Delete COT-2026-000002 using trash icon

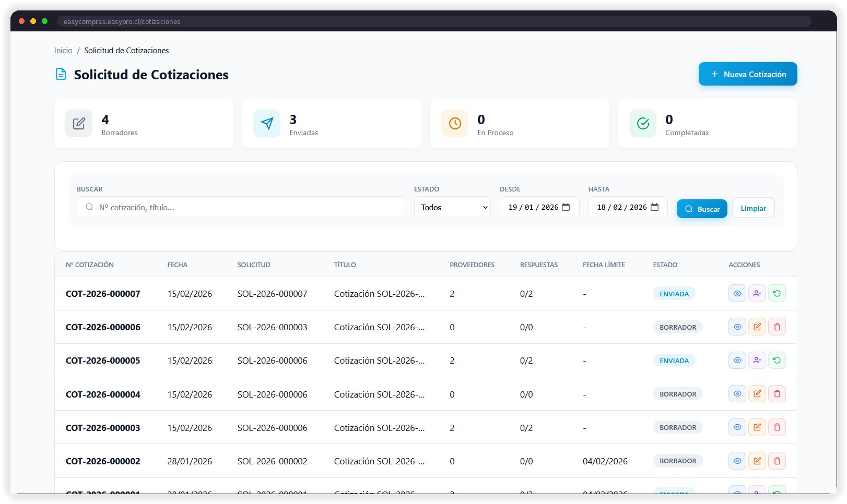[x=777, y=461]
